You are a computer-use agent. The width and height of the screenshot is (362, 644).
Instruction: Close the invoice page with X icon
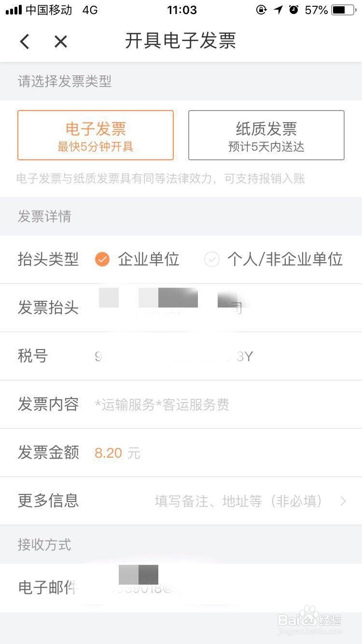click(61, 42)
